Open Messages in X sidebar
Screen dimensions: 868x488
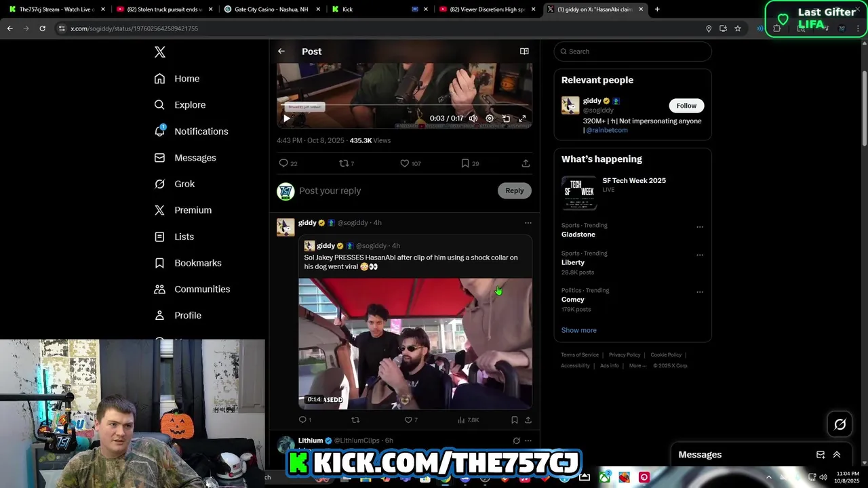185,158
